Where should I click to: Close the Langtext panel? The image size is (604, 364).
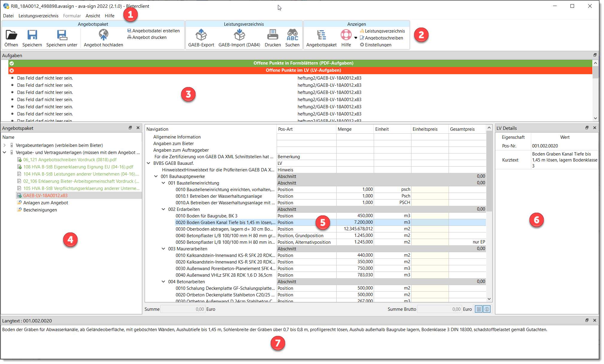point(595,320)
